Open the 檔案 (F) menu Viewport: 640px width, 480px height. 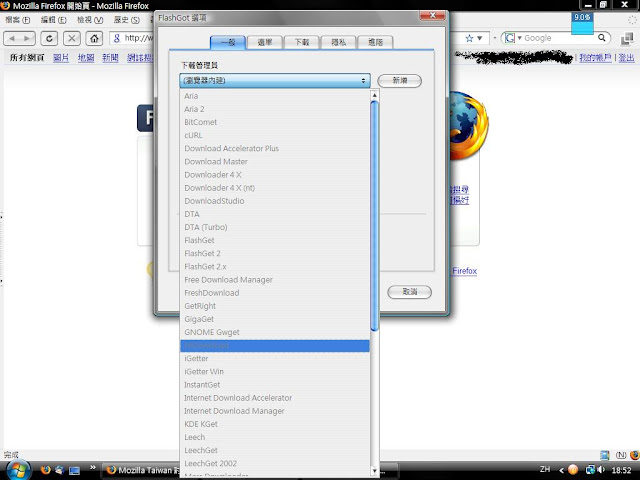pos(18,20)
